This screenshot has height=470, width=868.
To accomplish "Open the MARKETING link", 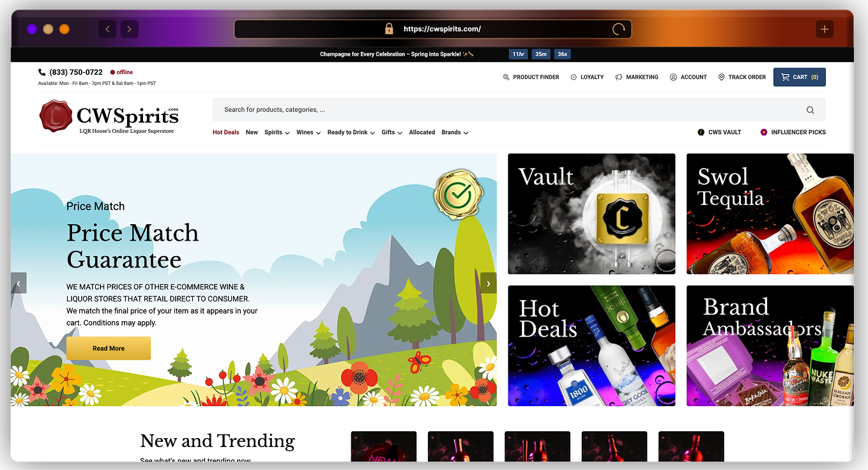I will (637, 77).
